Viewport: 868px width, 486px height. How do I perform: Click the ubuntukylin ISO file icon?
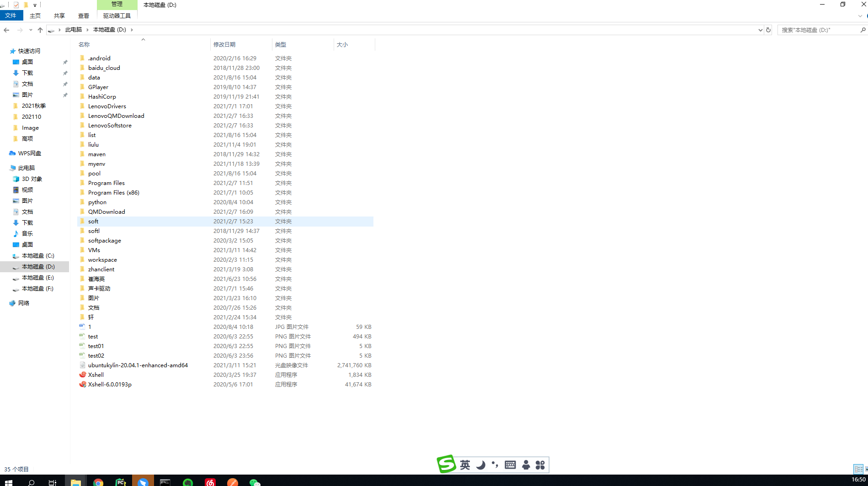click(82, 365)
